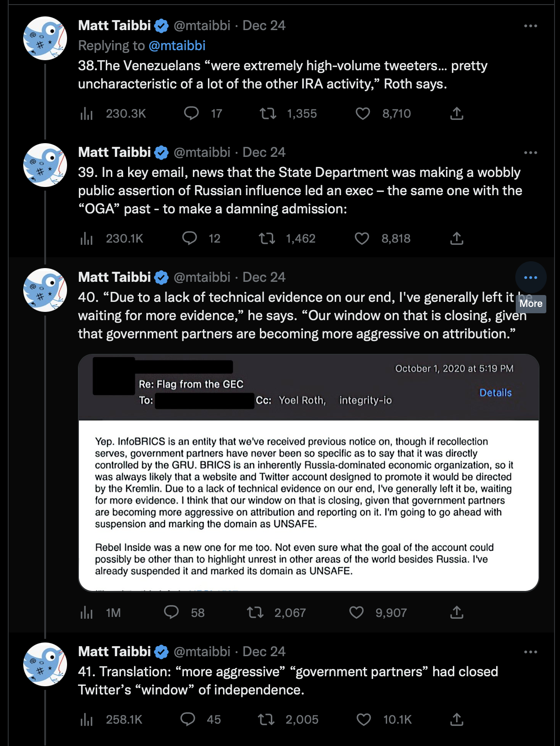Like tweet 41 with 10.1K likes
This screenshot has height=746, width=560.
363,720
